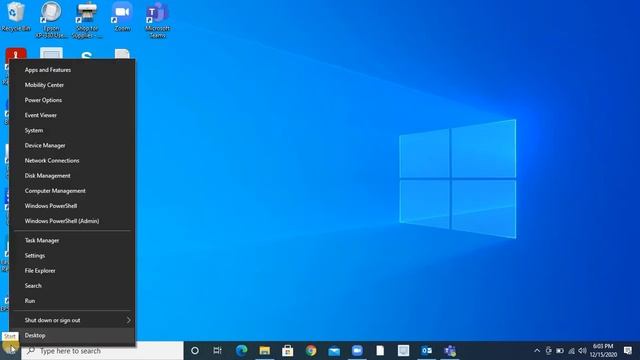Click the Type here to search box
Image resolution: width=640 pixels, height=360 pixels.
(x=102, y=351)
